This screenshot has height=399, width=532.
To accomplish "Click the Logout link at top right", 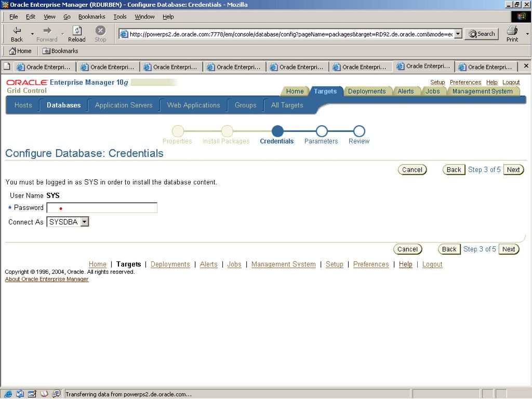I will (511, 82).
